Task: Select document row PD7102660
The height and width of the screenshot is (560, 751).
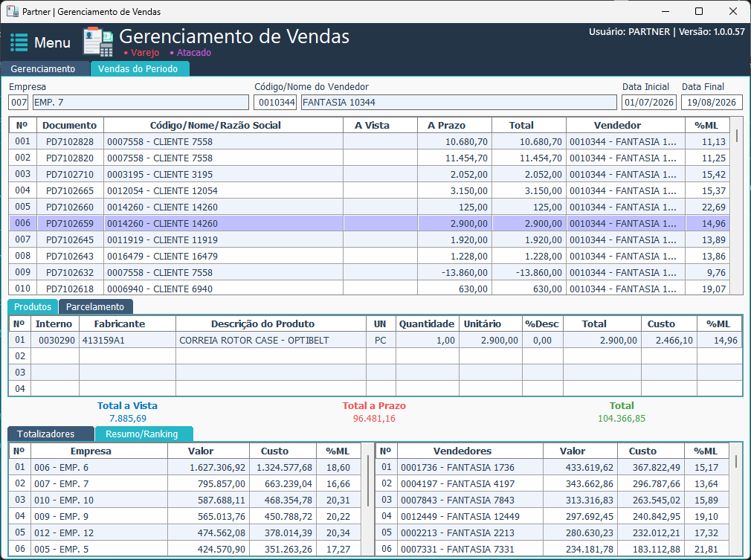Action: point(370,207)
